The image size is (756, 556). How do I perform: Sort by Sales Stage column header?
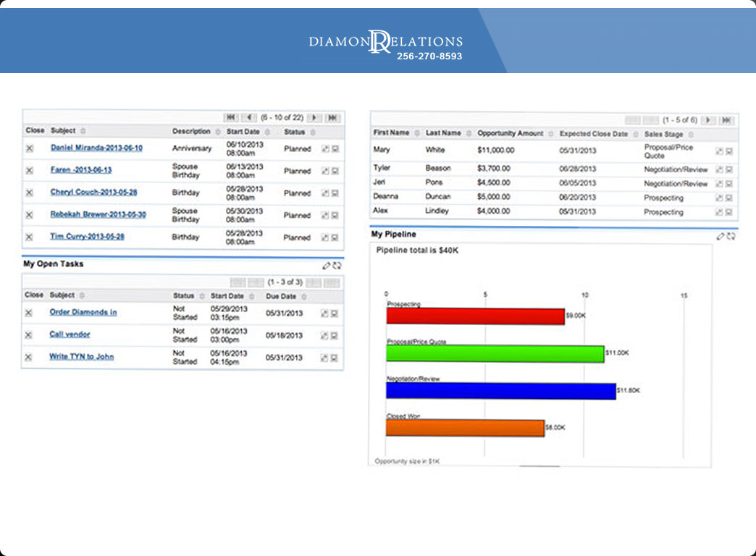663,134
